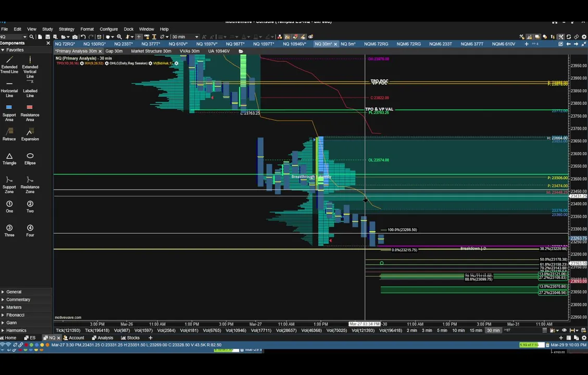
Task: Open the settings gear in top toolbar
Action: coord(584,37)
